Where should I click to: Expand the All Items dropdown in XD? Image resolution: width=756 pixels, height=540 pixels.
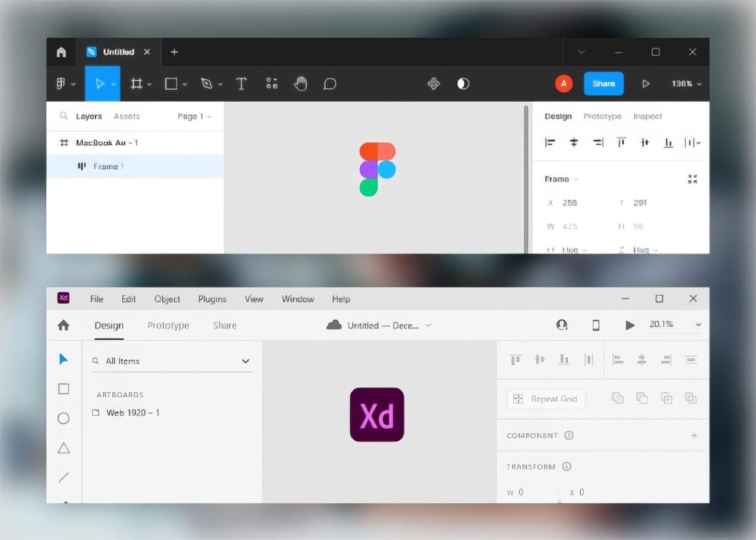[245, 361]
